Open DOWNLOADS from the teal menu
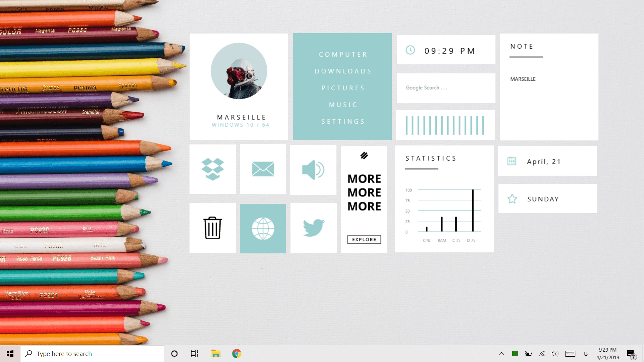The width and height of the screenshot is (644, 362). click(x=343, y=71)
